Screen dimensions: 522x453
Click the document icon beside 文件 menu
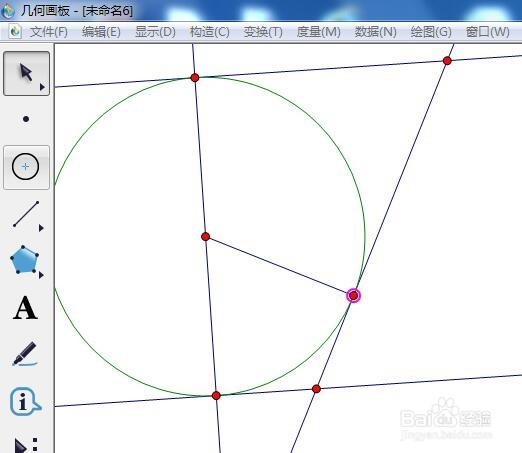tap(15, 32)
